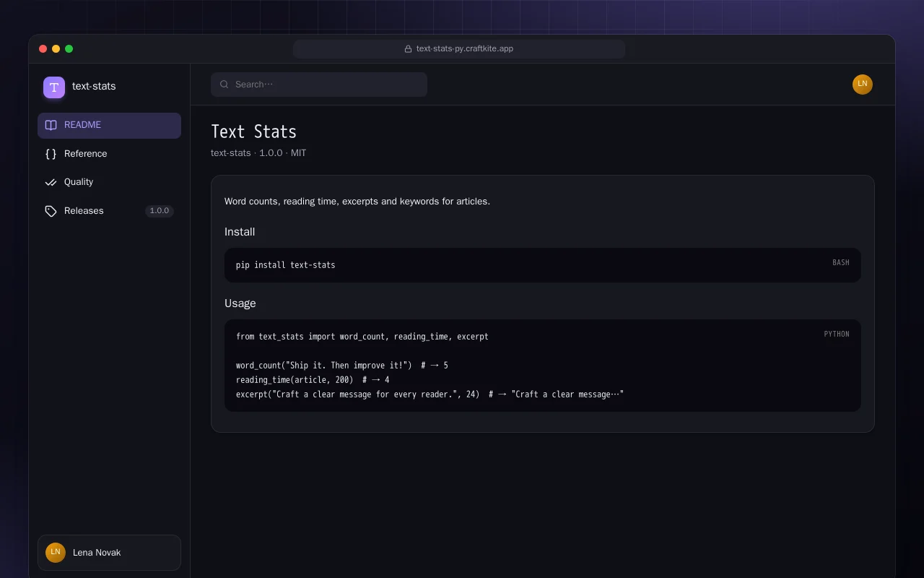924x578 pixels.
Task: Open the README sidebar item
Action: pyautogui.click(x=109, y=125)
